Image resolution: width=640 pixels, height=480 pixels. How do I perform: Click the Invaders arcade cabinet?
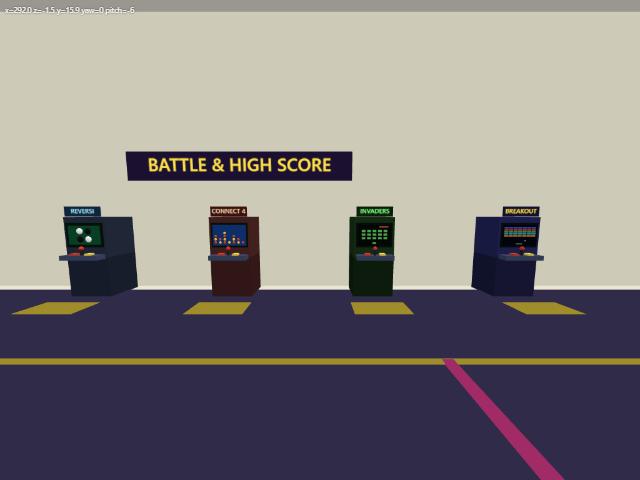tap(373, 251)
